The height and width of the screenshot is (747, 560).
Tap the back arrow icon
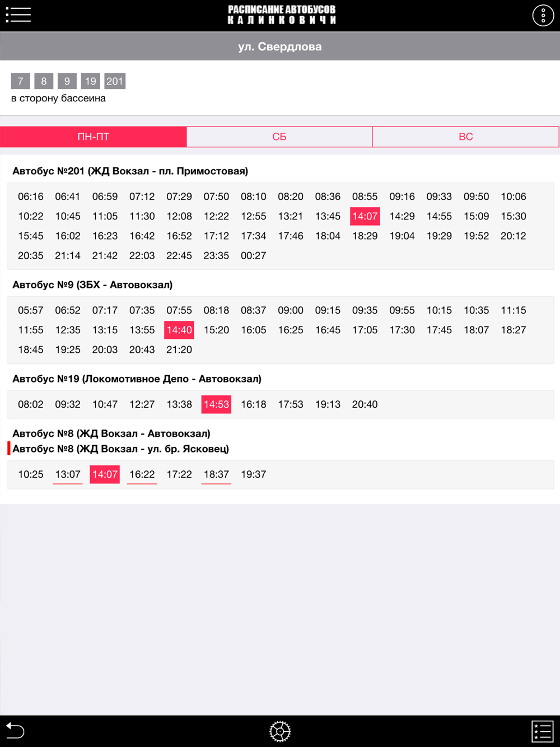tap(15, 730)
